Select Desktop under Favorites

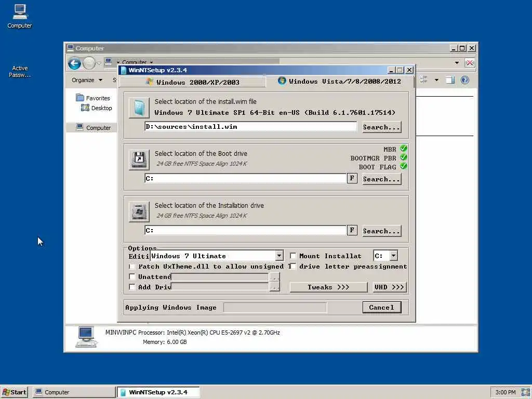point(97,108)
